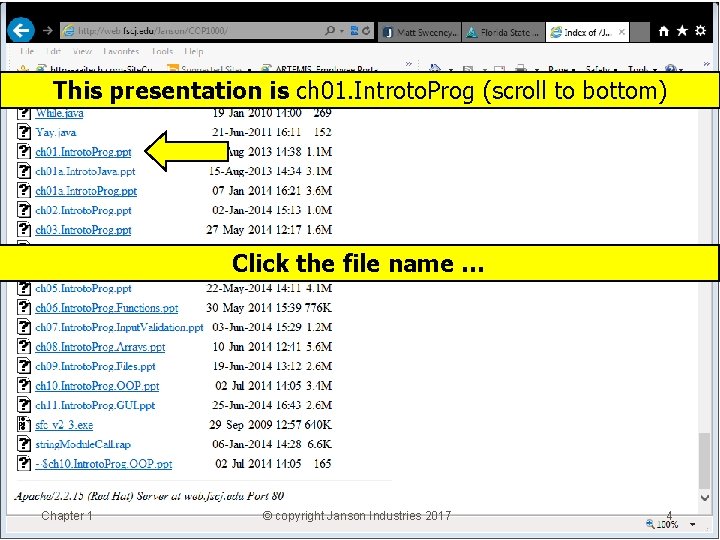
Task: Open the ch05.IntrotoProg.ppt link
Action: 83,288
